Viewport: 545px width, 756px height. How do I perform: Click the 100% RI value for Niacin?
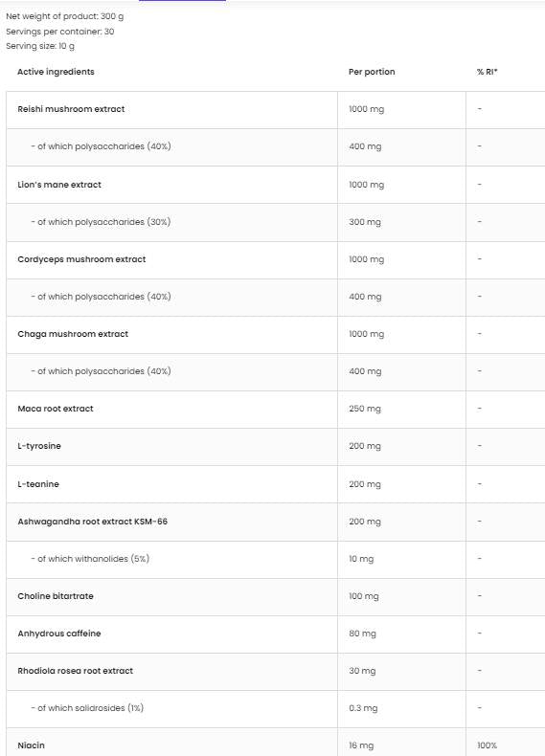[487, 745]
